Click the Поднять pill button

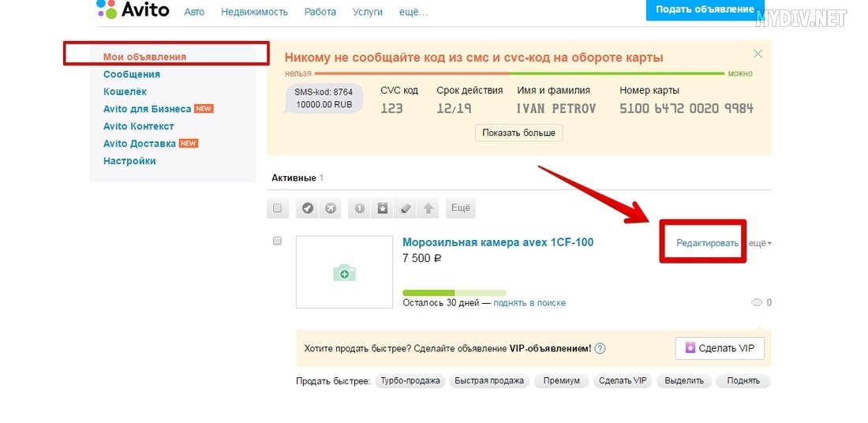point(743,381)
